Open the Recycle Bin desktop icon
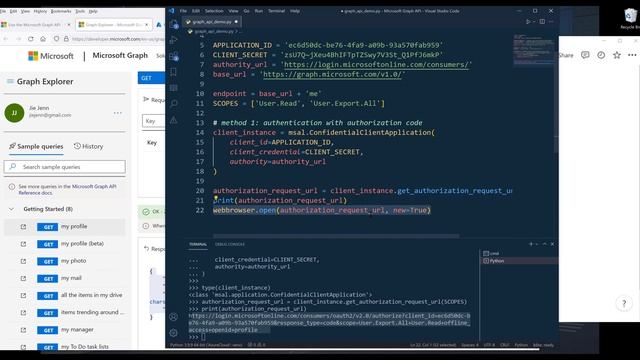Screen dimensions: 640x360 (631, 18)
